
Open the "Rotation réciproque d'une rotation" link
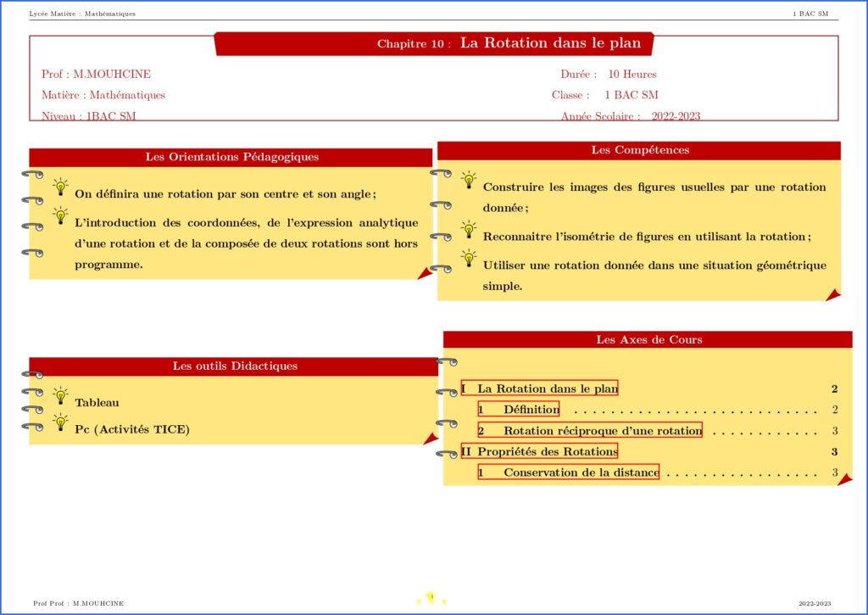coord(590,430)
